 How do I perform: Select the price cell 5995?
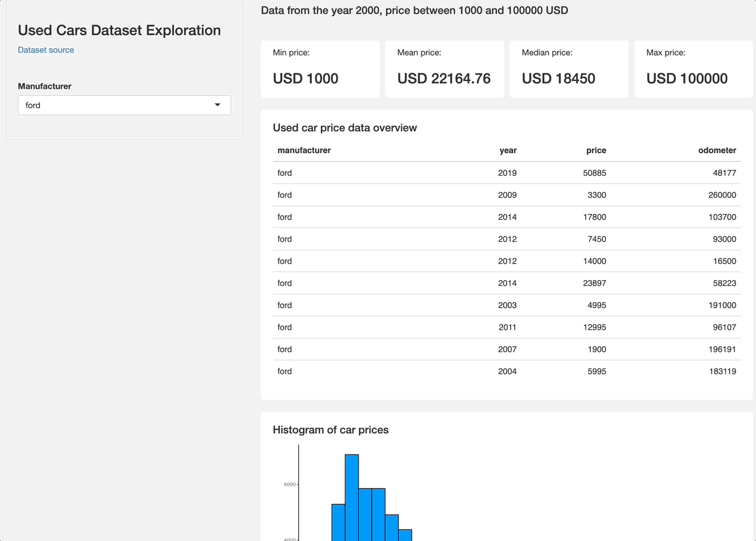(597, 371)
